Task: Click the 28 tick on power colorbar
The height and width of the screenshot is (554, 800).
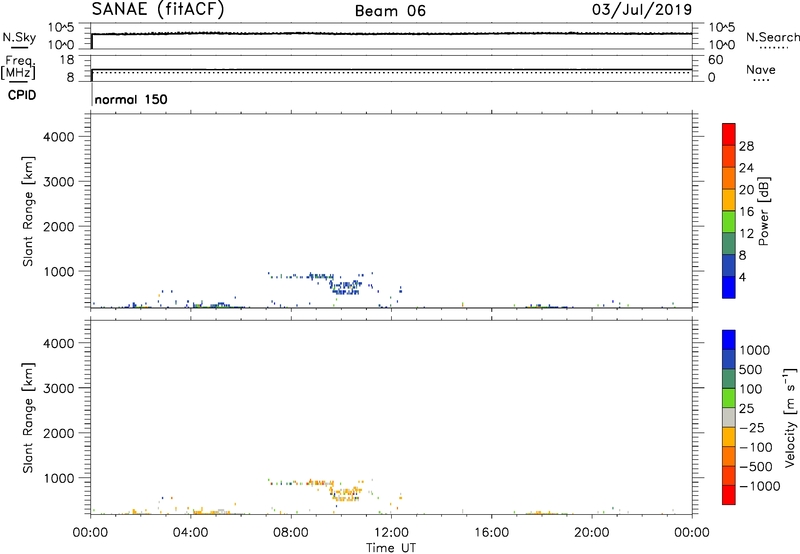Action: click(746, 146)
